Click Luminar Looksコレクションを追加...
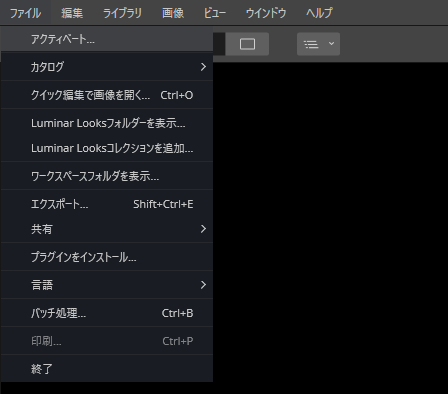This screenshot has width=448, height=394. pyautogui.click(x=107, y=148)
